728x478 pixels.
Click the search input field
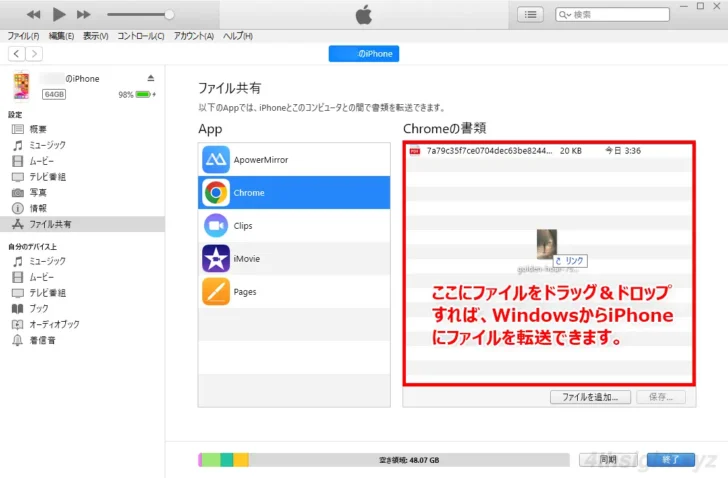[x=612, y=15]
